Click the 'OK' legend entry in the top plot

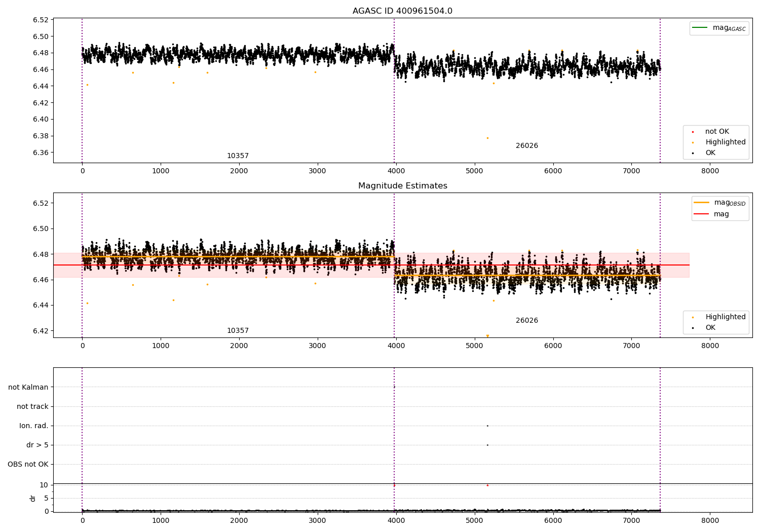click(x=704, y=153)
